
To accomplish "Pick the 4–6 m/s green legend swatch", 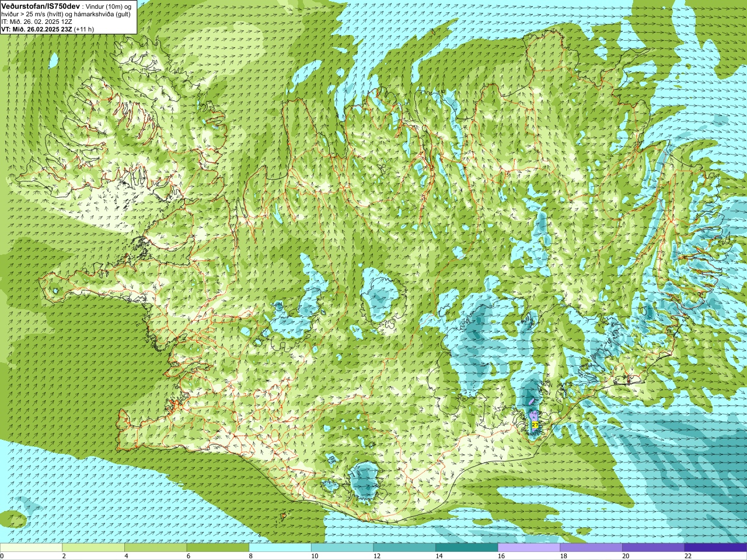I will [155, 548].
